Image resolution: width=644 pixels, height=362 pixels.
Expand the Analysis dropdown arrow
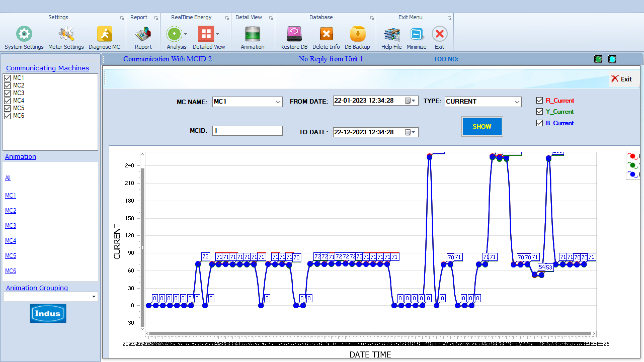185,34
